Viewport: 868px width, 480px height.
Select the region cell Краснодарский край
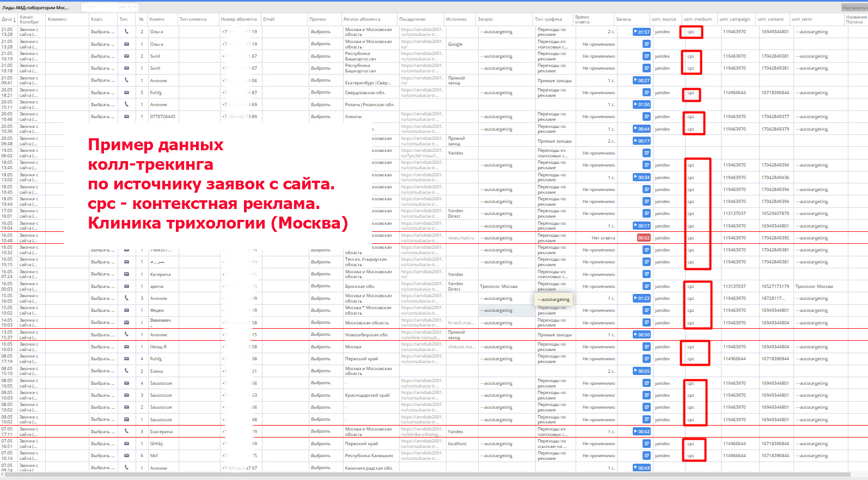[x=368, y=395]
